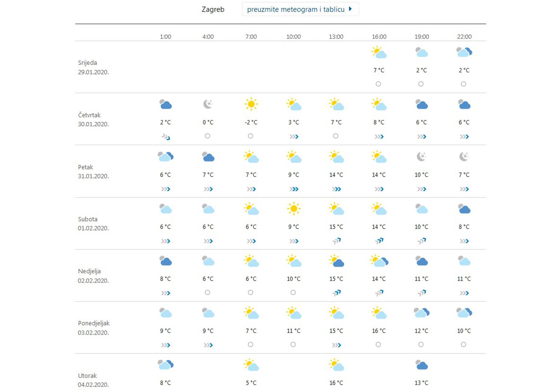Click the calm wind circle for Nedjelja at 10:00
Image resolution: width=558 pixels, height=392 pixels.
pyautogui.click(x=293, y=293)
